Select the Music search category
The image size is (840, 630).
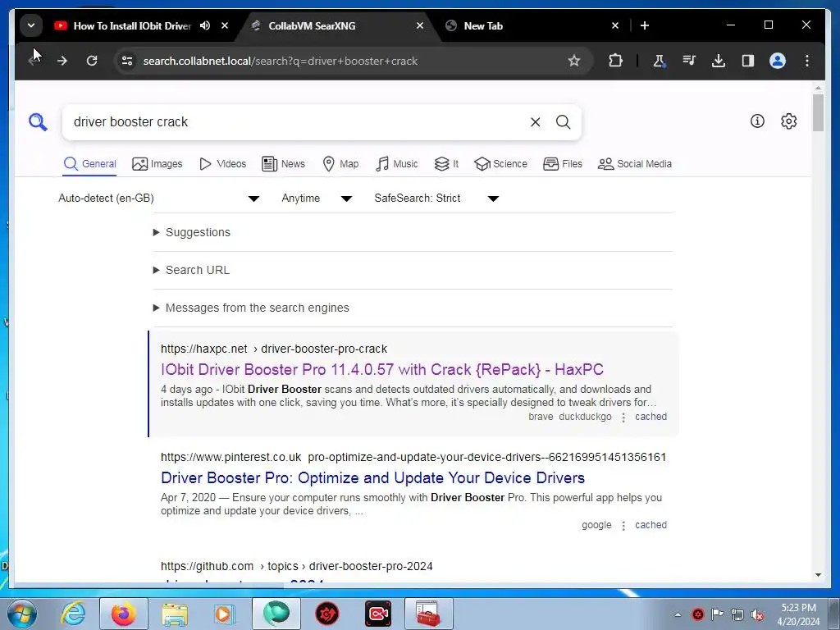[x=396, y=164]
